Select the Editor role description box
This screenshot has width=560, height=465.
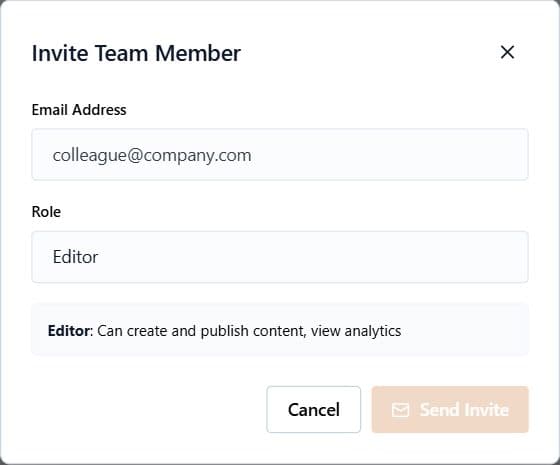click(280, 329)
